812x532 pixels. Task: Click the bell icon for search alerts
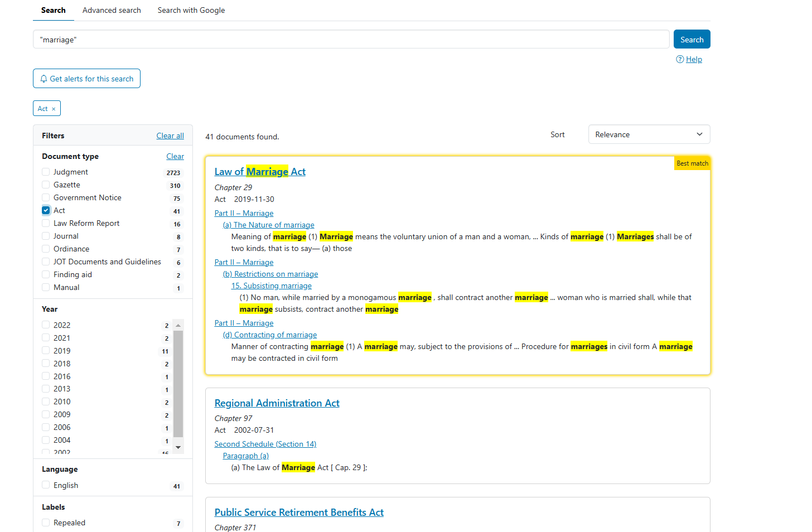(43, 79)
